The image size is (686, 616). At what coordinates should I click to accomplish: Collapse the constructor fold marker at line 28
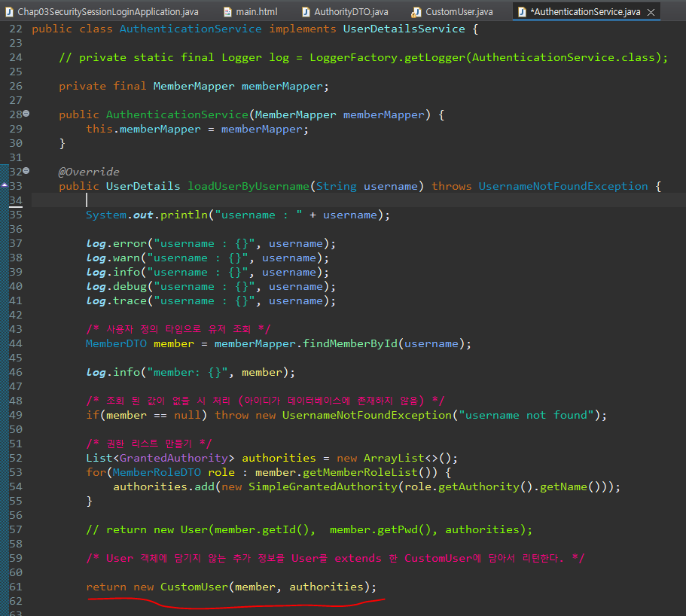click(26, 114)
